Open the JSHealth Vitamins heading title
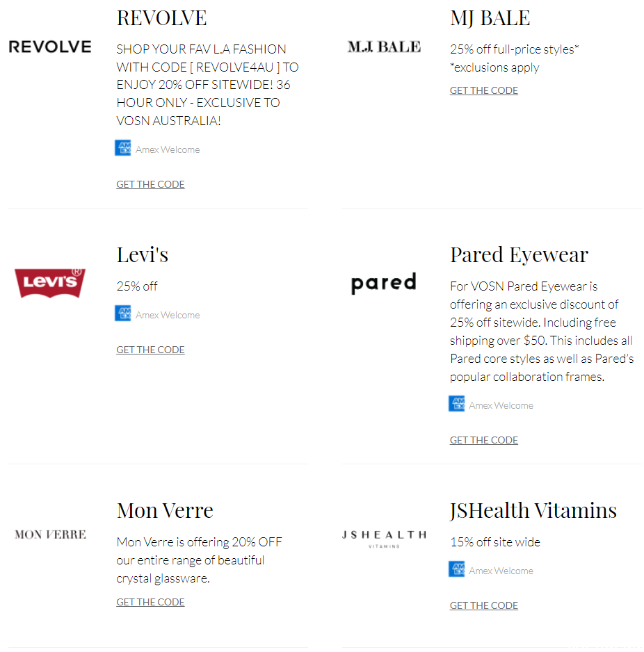Screen dimensions: 644x652 (533, 511)
